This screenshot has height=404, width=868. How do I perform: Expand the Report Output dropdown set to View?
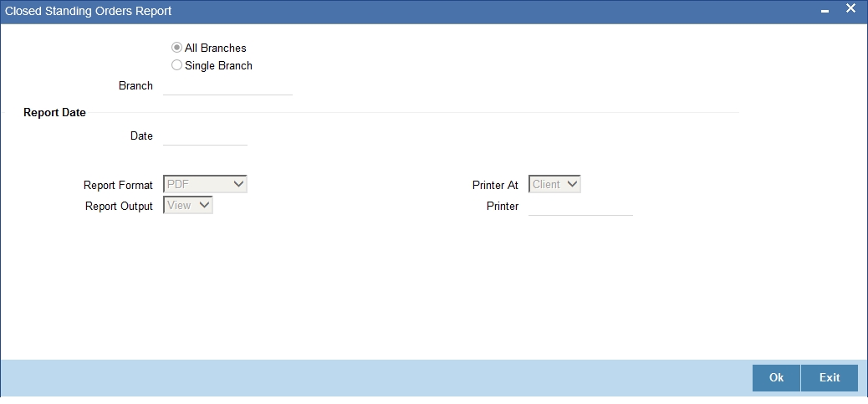pos(188,205)
